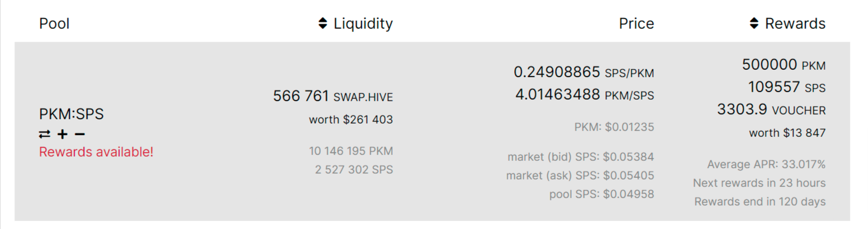Image resolution: width=868 pixels, height=229 pixels.
Task: Click the 3303.9 VOUCHER reward amount
Action: 771,110
